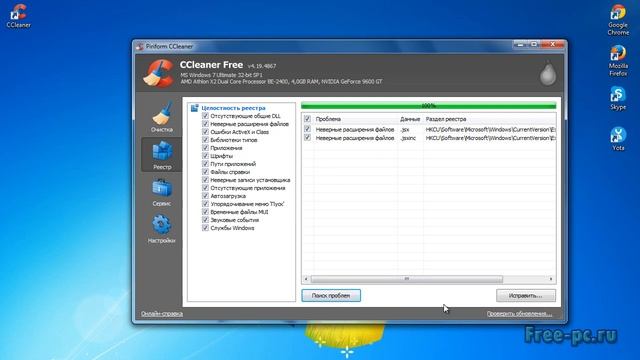Click the CCleaner logo in the header
640x360 pixels.
(x=158, y=73)
